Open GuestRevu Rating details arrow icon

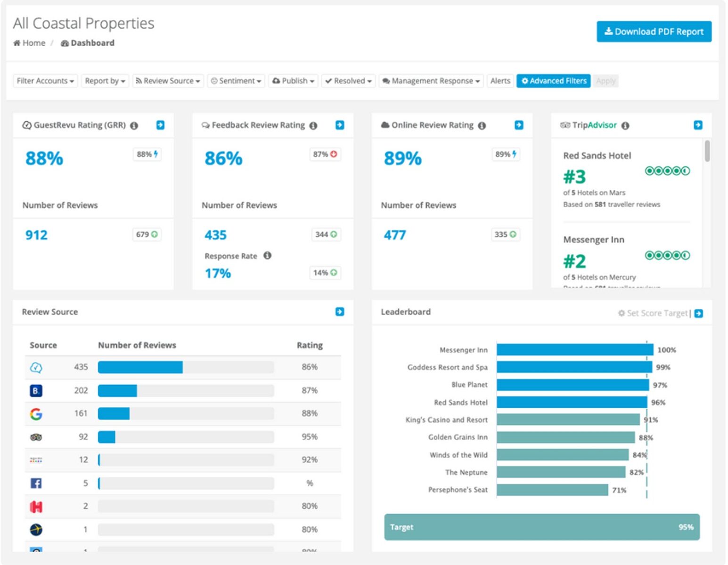[160, 125]
